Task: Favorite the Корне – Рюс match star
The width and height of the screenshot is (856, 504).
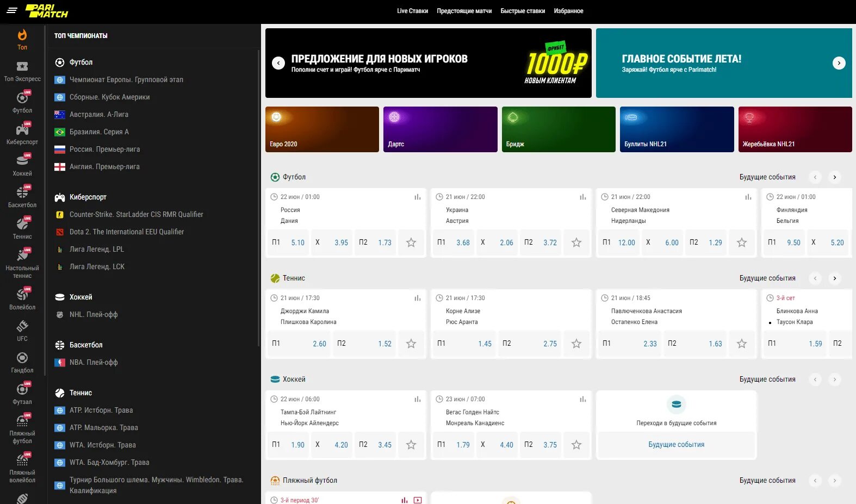Action: click(576, 344)
